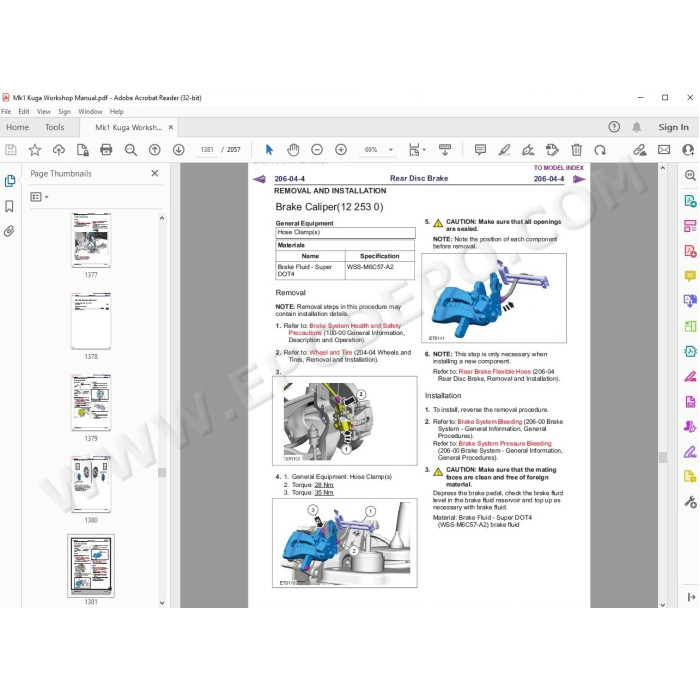This screenshot has width=700, height=700.
Task: Open the Window menu
Action: (x=90, y=111)
